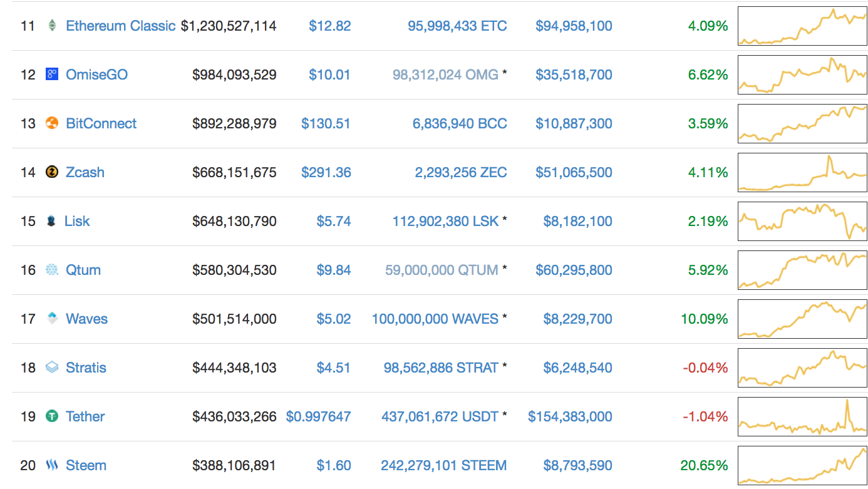Click OmiseGO volume $35,518,700

click(x=574, y=75)
